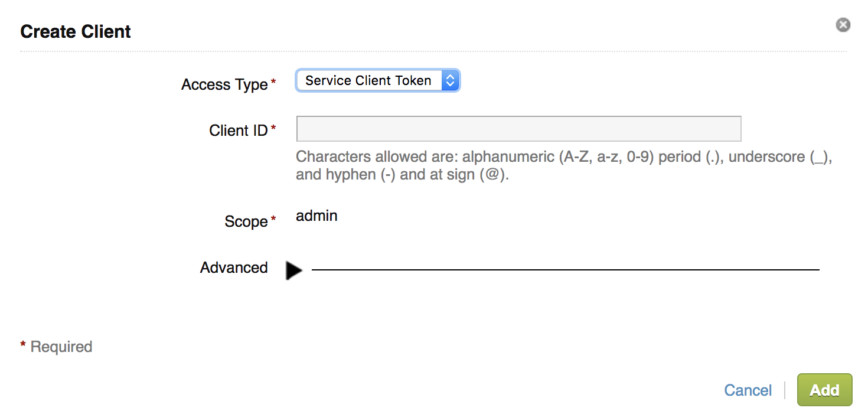This screenshot has width=868, height=411.
Task: Click the red asterisk beside Client ID
Action: [273, 127]
